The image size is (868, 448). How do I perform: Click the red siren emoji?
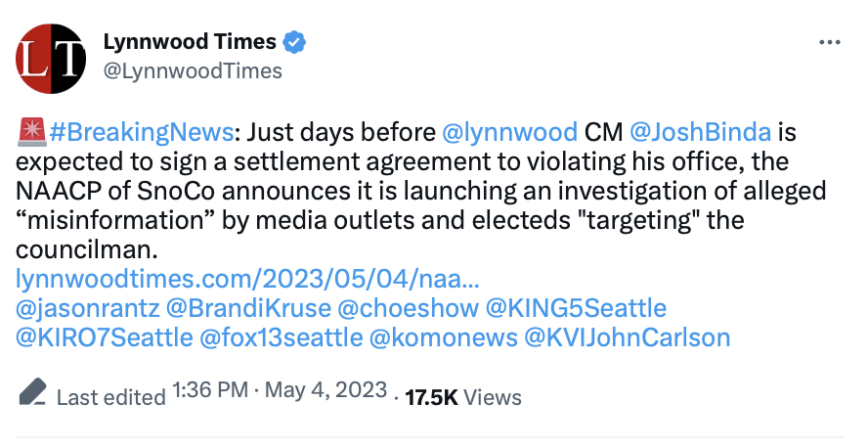click(x=32, y=132)
